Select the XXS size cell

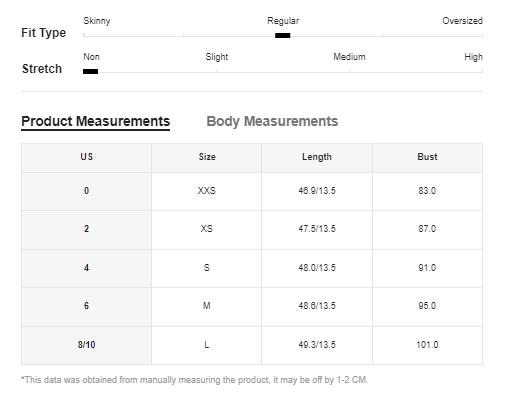pos(207,191)
